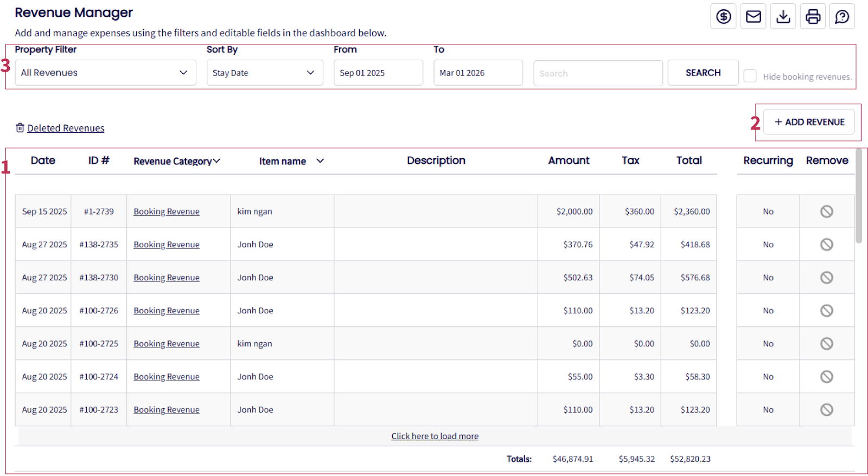The height and width of the screenshot is (476, 868).
Task: Click the printer icon button
Action: 813,17
